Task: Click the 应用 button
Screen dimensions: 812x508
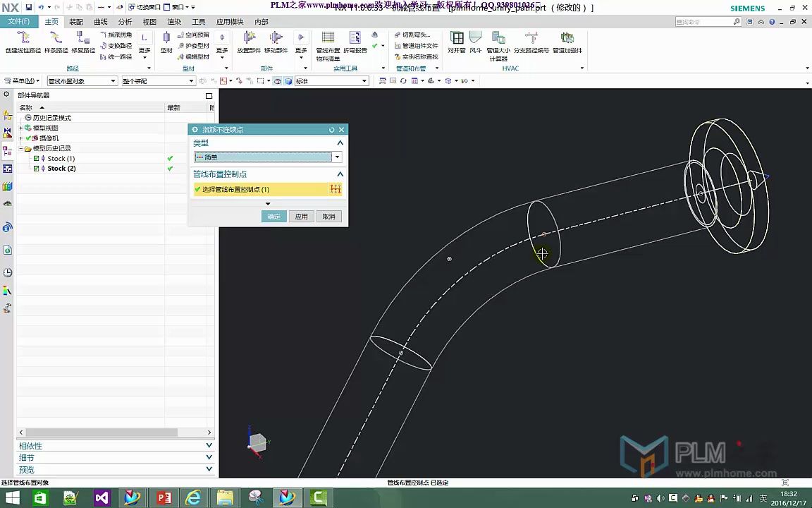Action: 302,217
